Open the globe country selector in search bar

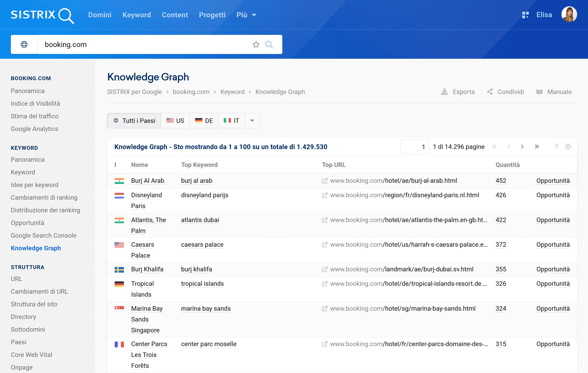(24, 45)
